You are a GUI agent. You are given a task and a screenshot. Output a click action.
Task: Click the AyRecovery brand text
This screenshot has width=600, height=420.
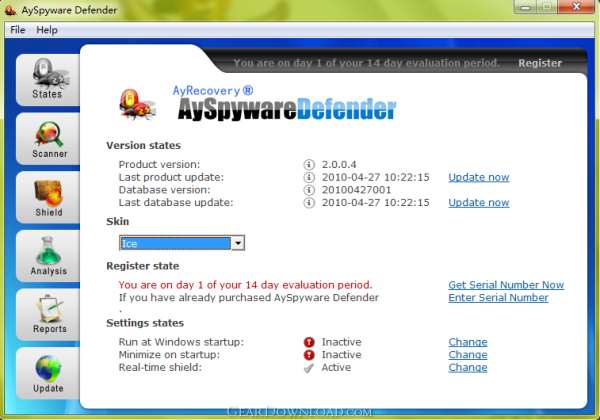coord(213,91)
